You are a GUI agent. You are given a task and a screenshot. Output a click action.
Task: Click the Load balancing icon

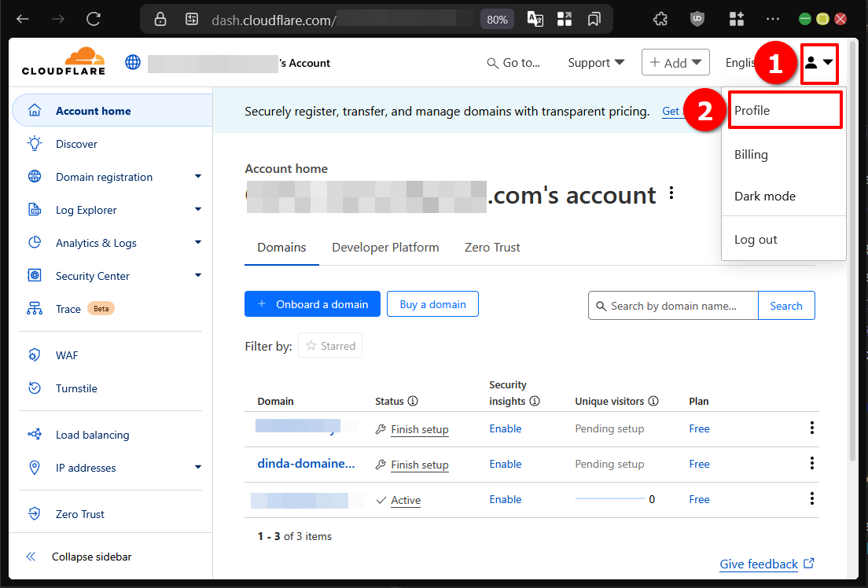pos(35,434)
